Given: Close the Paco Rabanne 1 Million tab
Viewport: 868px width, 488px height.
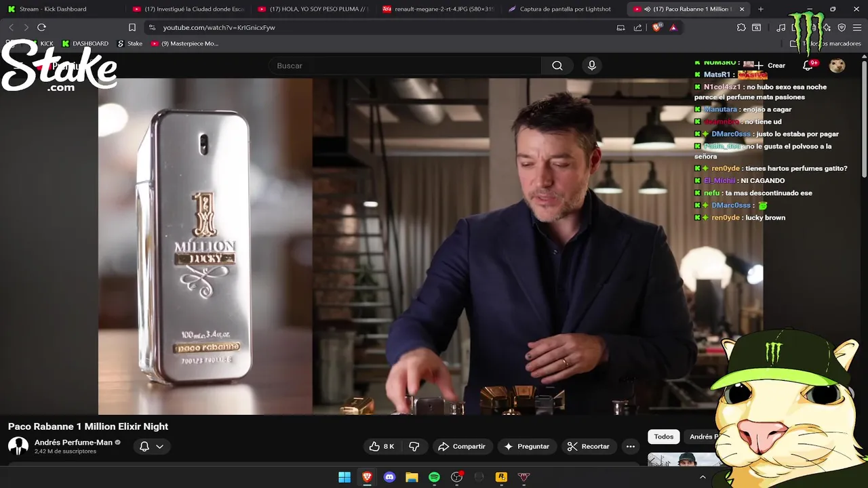Looking at the screenshot, I should pos(742,9).
